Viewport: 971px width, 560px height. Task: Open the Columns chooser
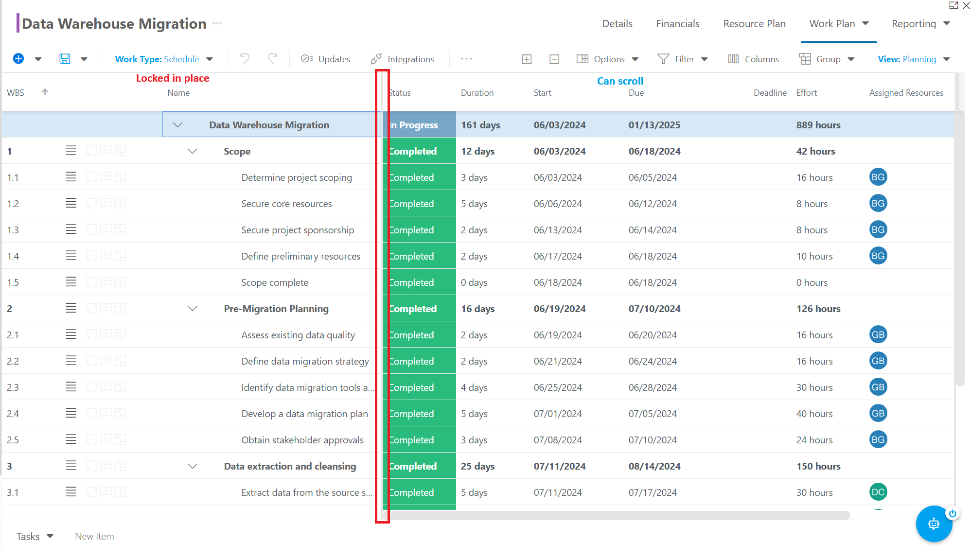pyautogui.click(x=753, y=59)
